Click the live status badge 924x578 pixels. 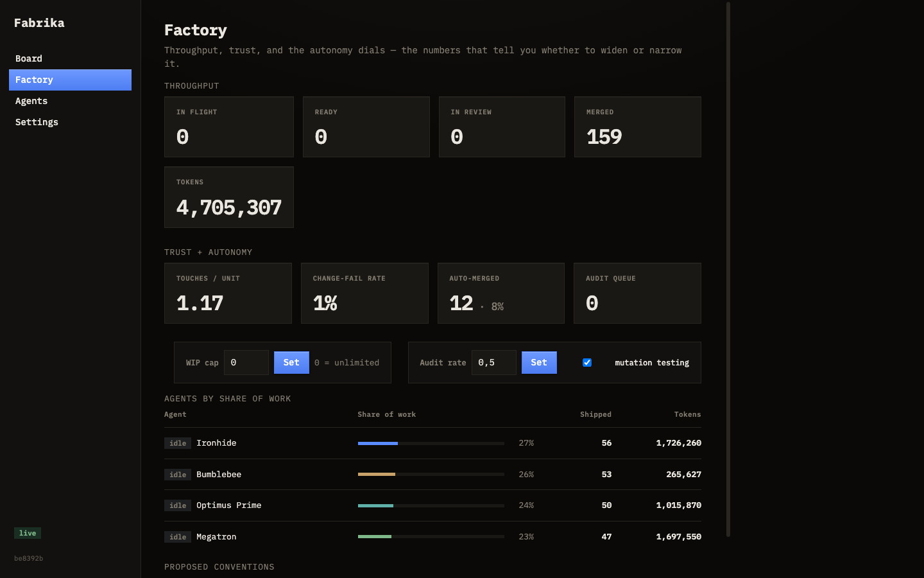coord(28,533)
